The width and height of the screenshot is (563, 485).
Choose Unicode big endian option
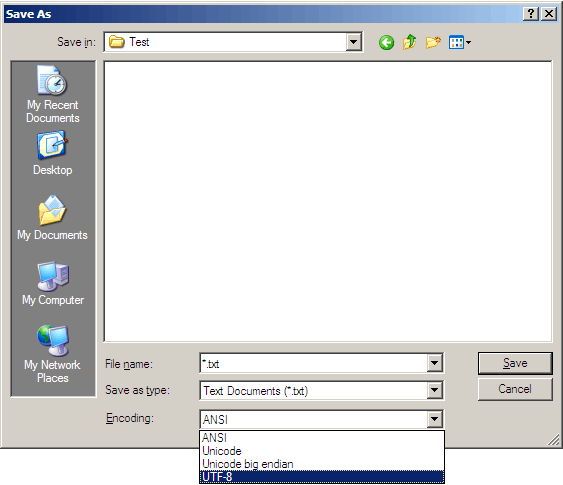pyautogui.click(x=322, y=464)
